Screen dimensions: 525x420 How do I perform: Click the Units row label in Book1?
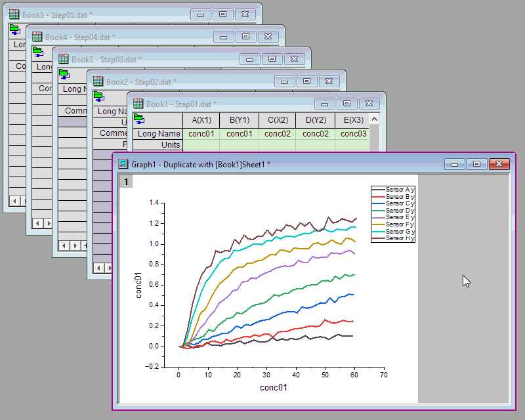(x=170, y=144)
